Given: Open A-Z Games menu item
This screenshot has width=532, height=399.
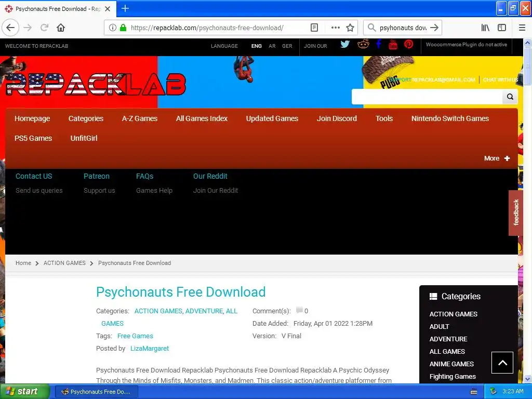Looking at the screenshot, I should tap(140, 118).
